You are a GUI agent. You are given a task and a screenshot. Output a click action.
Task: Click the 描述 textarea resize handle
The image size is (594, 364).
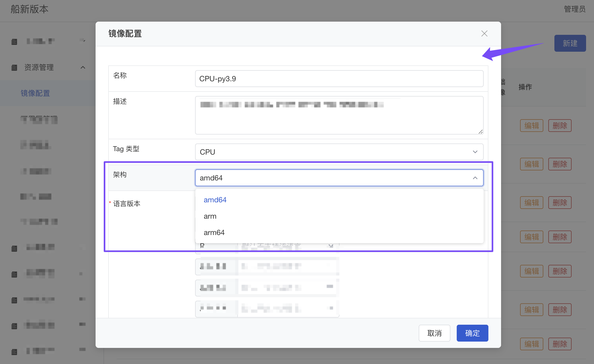480,132
